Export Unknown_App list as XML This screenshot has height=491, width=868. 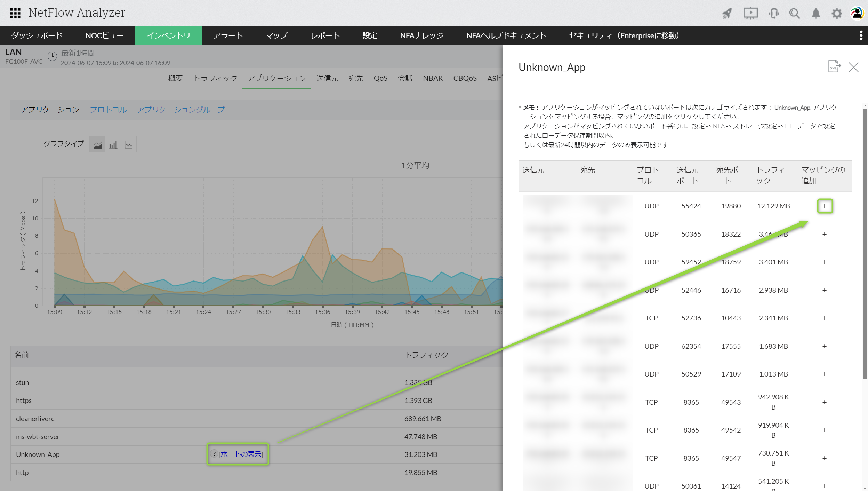point(834,66)
